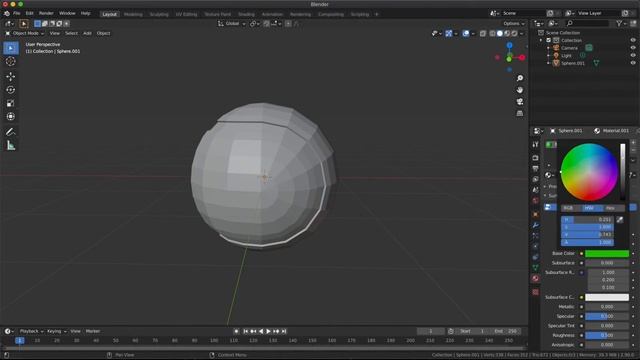Screen dimensions: 640x360
Task: Click the green Base Color swatch
Action: click(x=607, y=254)
